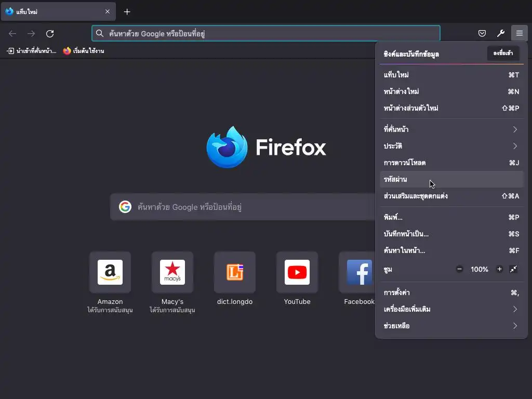Open the developer wrench tools icon
Screen dimensions: 532x399
[x=501, y=33]
